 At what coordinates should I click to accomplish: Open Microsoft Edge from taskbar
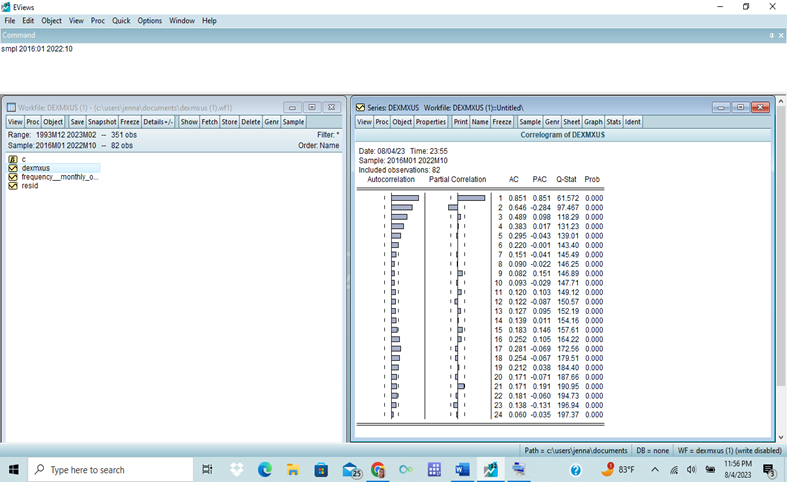[265, 469]
